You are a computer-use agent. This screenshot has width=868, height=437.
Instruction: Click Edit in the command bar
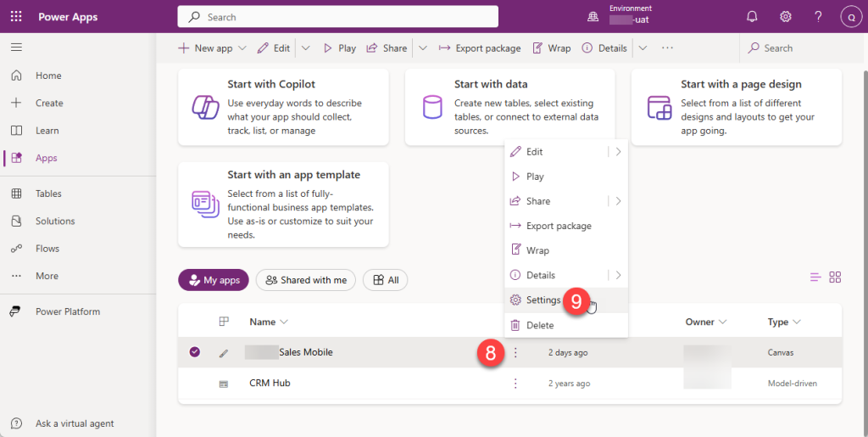[x=274, y=48]
